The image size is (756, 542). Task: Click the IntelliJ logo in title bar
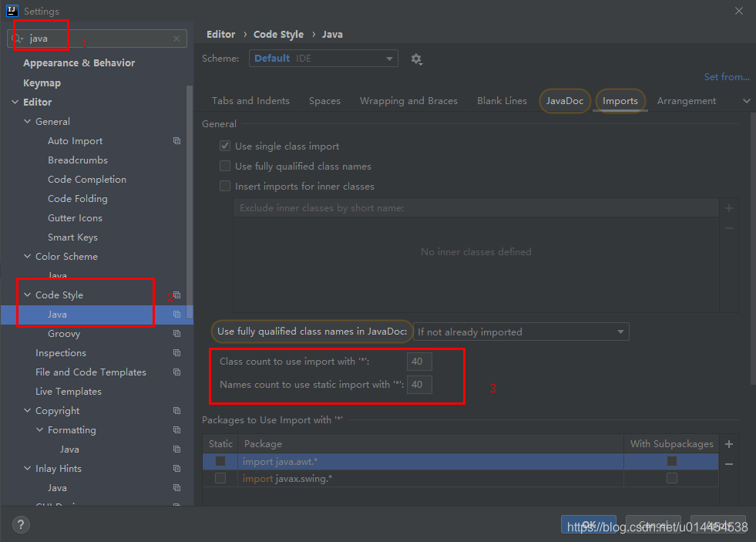(x=12, y=11)
